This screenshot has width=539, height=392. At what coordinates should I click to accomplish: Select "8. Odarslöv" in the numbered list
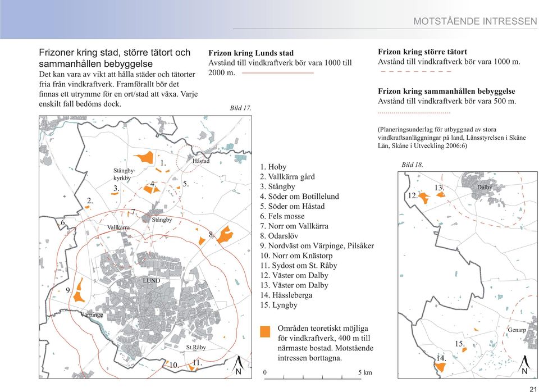(x=279, y=236)
